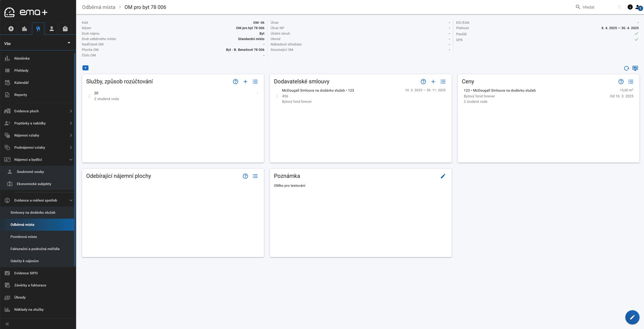Screen dimensions: 644x329
Task: Click the refresh icon above the Ceny card
Action: click(x=626, y=68)
